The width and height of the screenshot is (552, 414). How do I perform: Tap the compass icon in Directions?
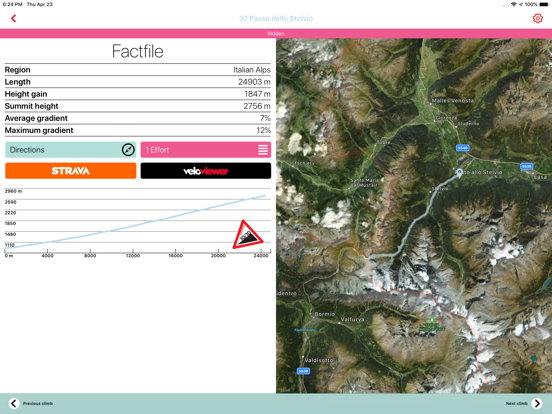tap(128, 150)
